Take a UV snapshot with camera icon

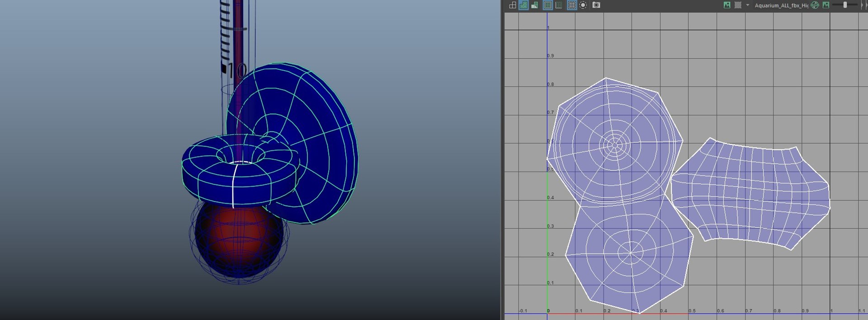coord(596,5)
